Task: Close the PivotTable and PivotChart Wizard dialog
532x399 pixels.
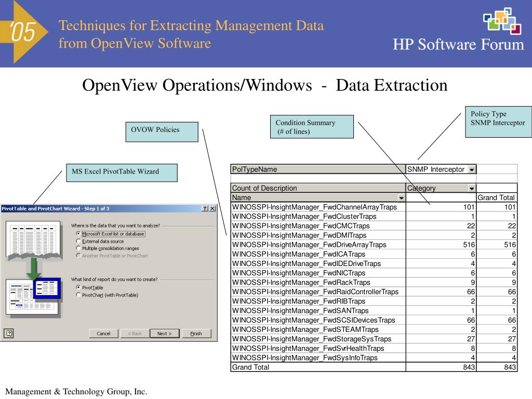Action: pos(212,209)
